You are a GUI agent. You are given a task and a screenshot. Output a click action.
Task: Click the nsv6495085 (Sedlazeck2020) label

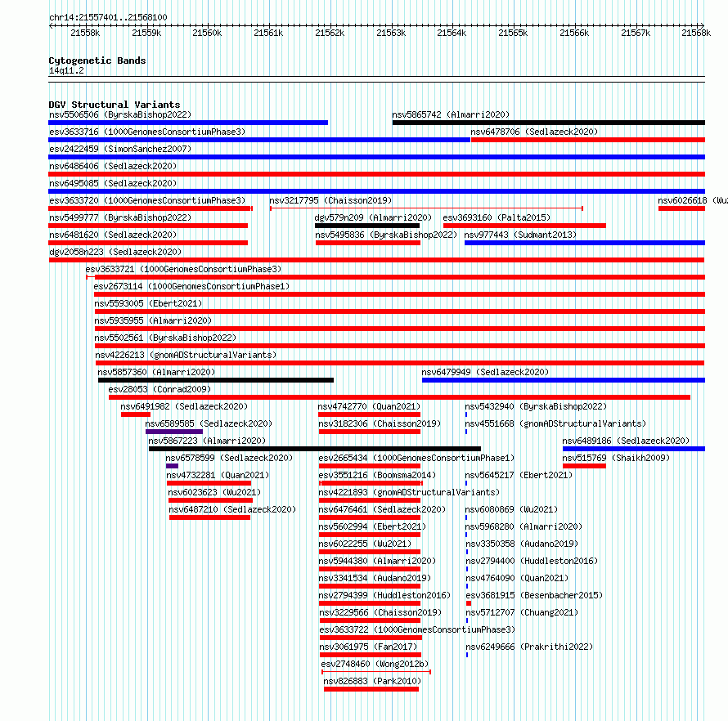(x=113, y=183)
